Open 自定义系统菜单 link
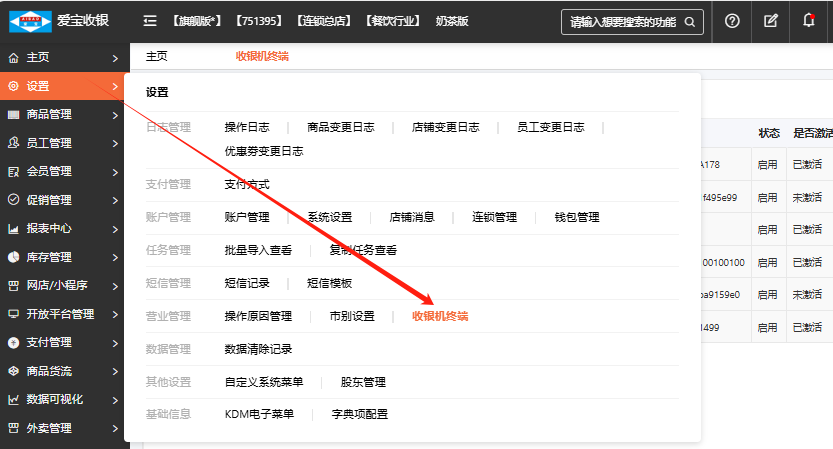The height and width of the screenshot is (449, 833). [x=264, y=382]
